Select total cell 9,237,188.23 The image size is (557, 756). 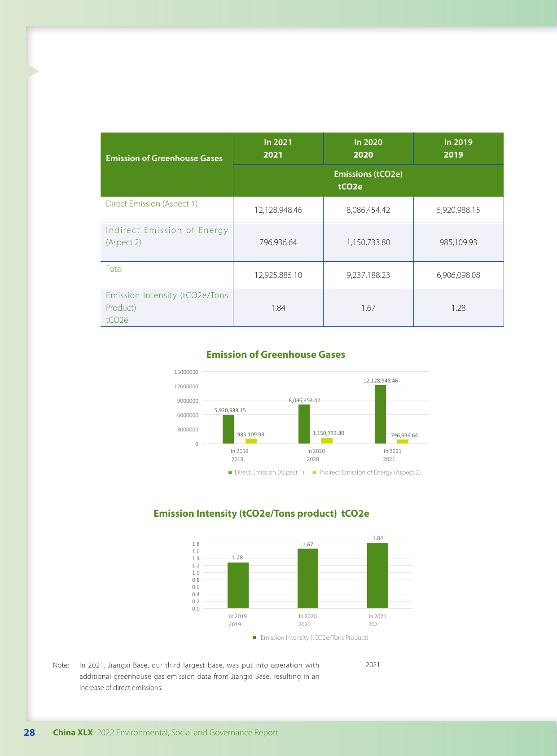pos(368,275)
